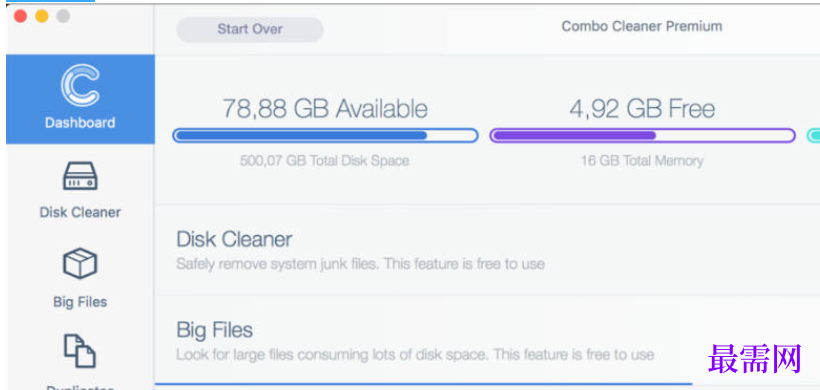
Task: Click the 78,88 GB Available heading
Action: pos(325,109)
